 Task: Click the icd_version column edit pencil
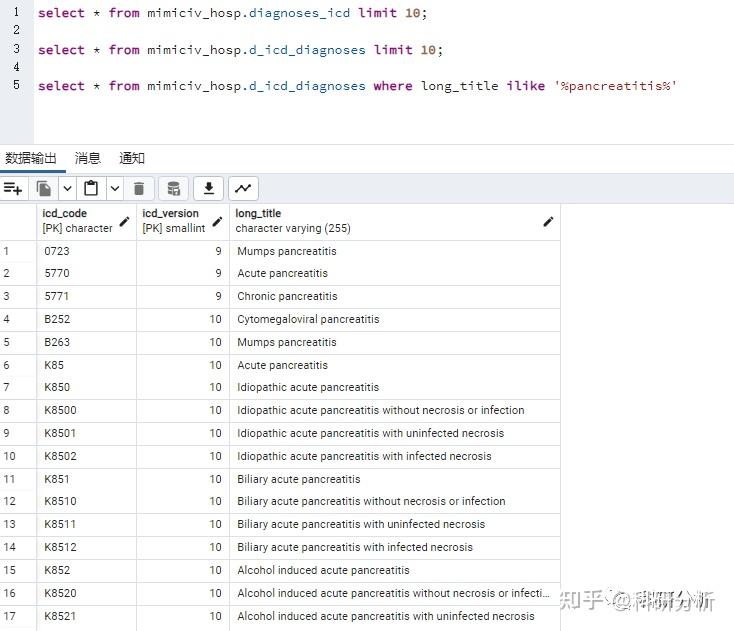(217, 221)
